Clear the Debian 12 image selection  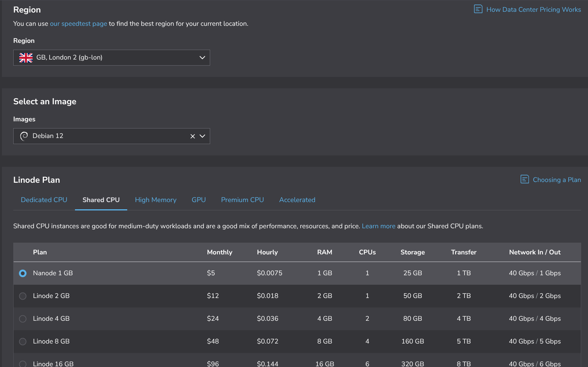(192, 136)
